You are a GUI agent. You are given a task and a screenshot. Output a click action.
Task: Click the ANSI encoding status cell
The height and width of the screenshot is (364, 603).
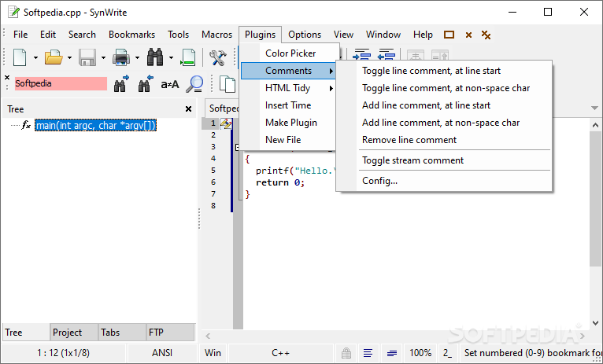pyautogui.click(x=162, y=352)
